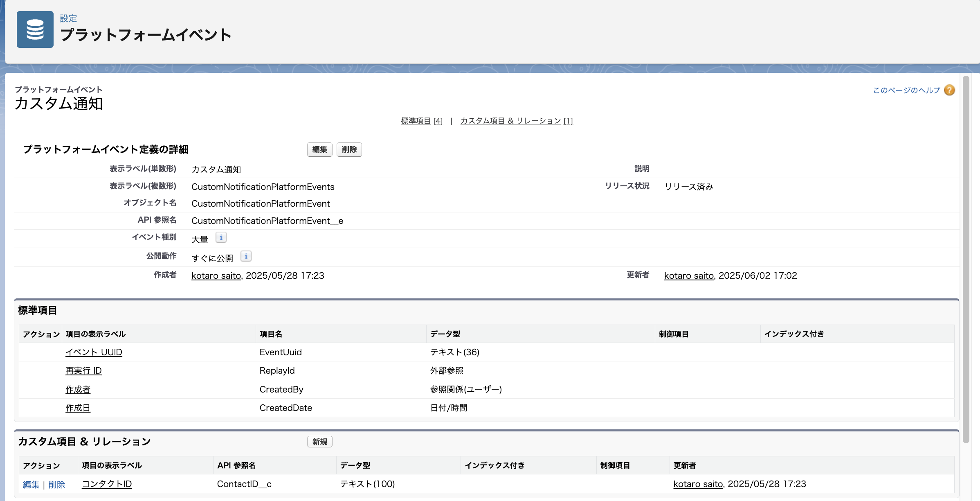
Task: Open the イベント UUID field
Action: coord(94,352)
